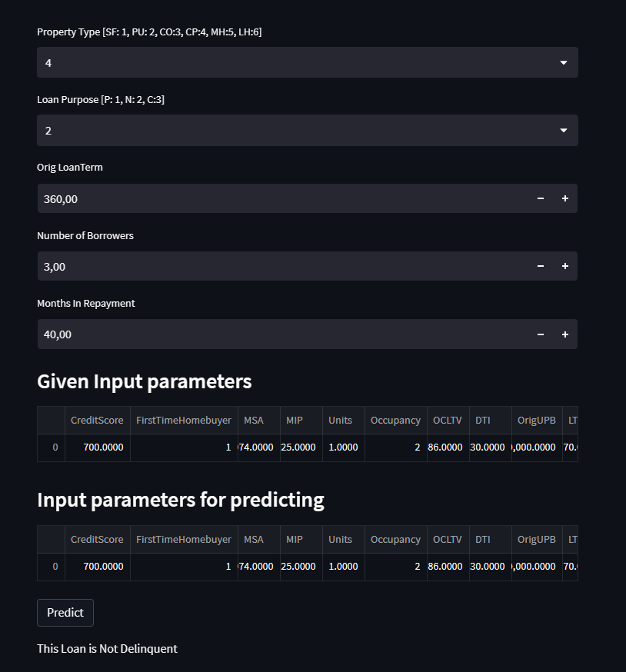The height and width of the screenshot is (672, 626).
Task: Increase Orig LoanTerm using the plus icon
Action: pyautogui.click(x=565, y=198)
